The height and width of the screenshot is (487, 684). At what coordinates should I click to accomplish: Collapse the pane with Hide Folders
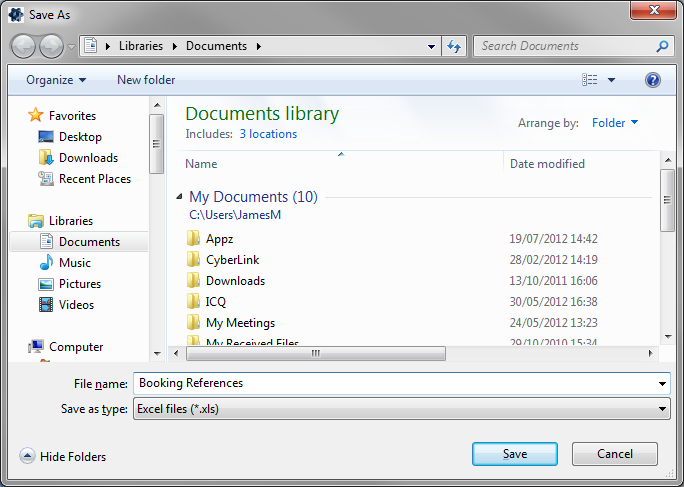coord(63,457)
